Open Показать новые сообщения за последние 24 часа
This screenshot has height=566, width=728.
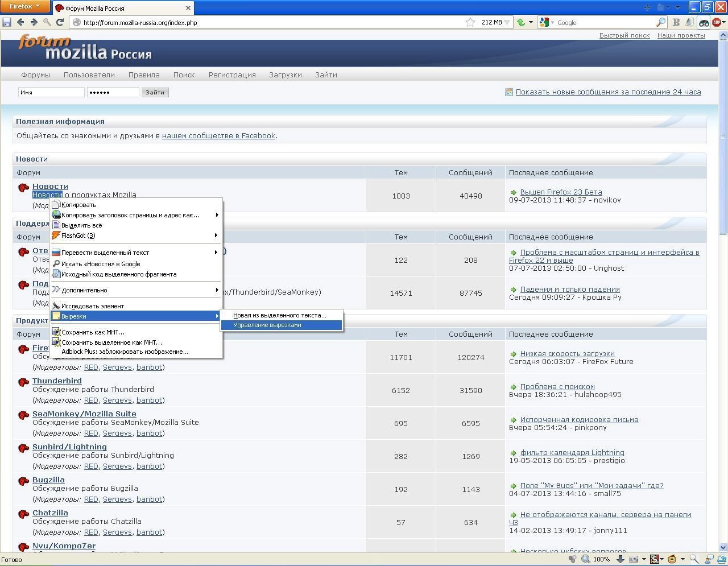click(x=608, y=92)
